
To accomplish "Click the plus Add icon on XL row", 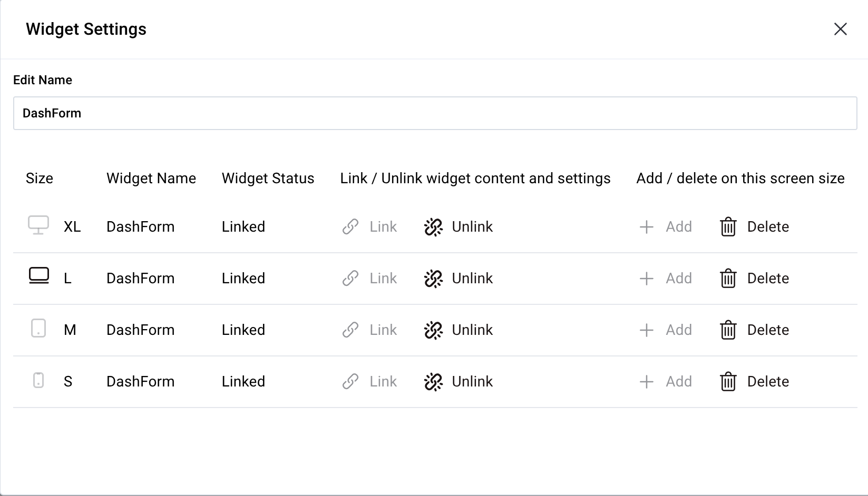I will (x=646, y=226).
